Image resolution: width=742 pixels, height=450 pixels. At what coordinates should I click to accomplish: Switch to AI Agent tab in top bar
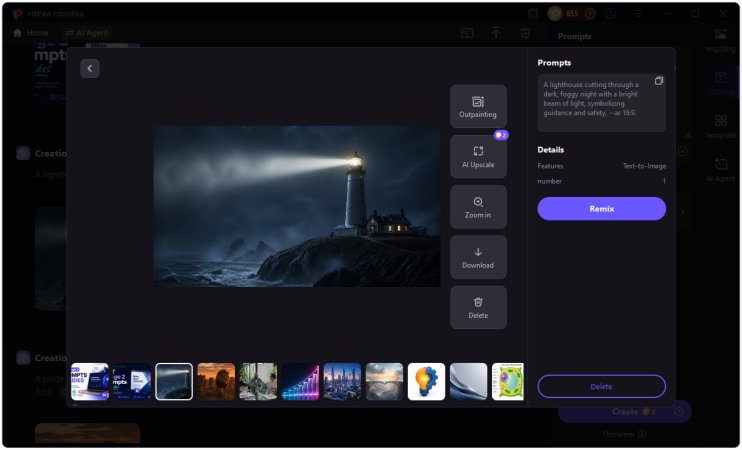tap(87, 33)
